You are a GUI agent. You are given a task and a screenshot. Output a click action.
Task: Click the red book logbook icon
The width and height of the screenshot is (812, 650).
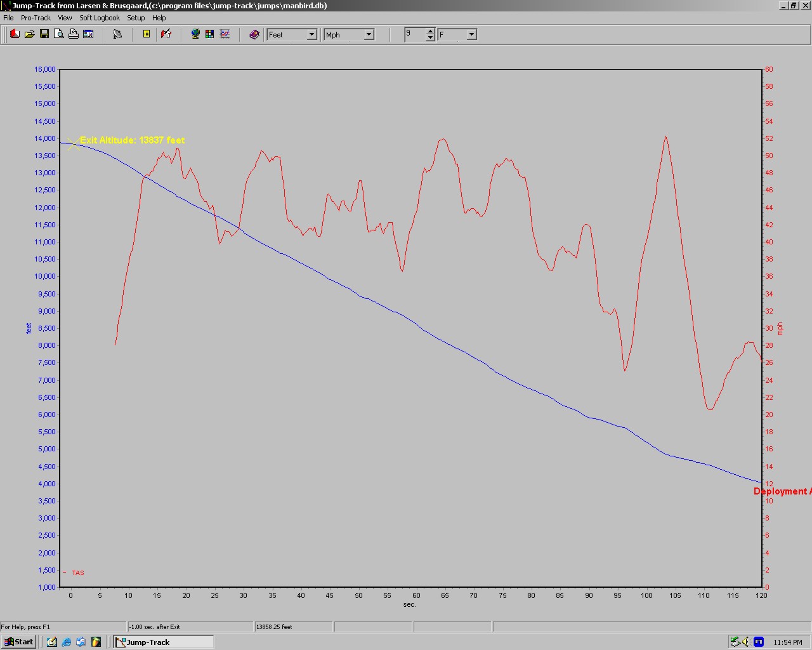[15, 34]
